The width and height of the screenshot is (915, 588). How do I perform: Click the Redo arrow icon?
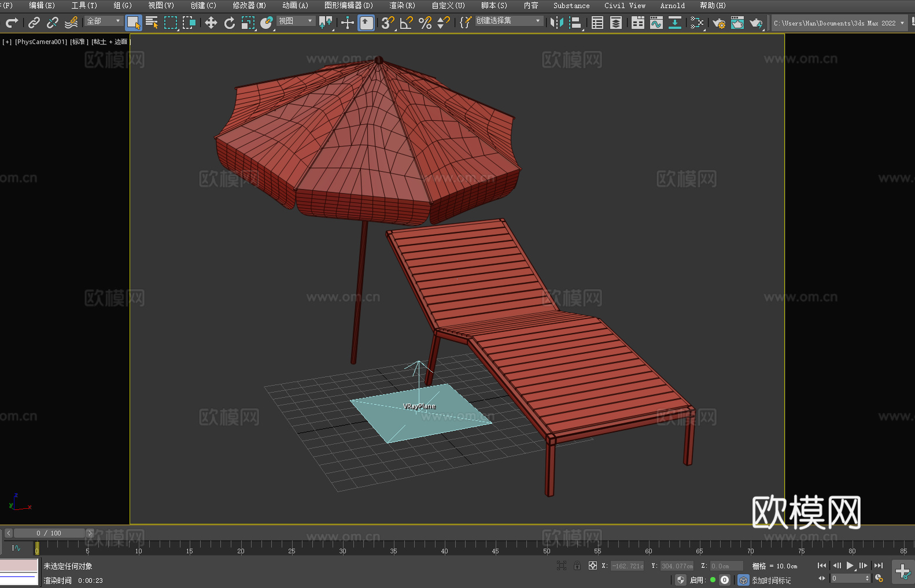pos(12,23)
